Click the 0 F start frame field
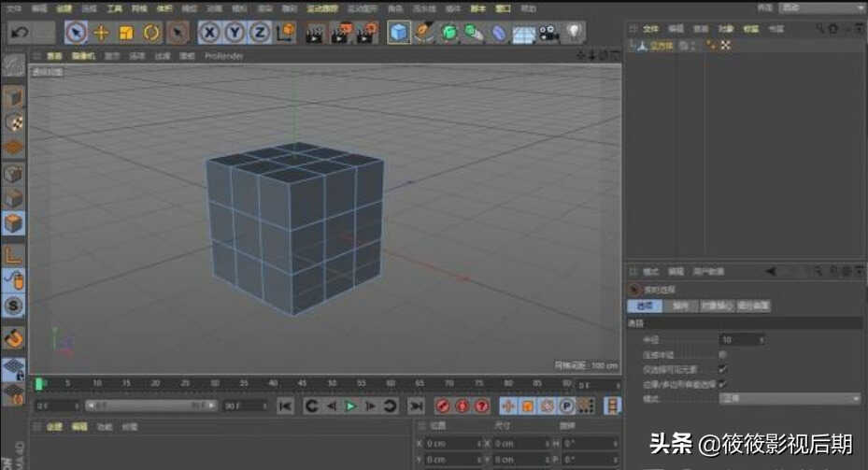868x470 pixels. pyautogui.click(x=57, y=406)
